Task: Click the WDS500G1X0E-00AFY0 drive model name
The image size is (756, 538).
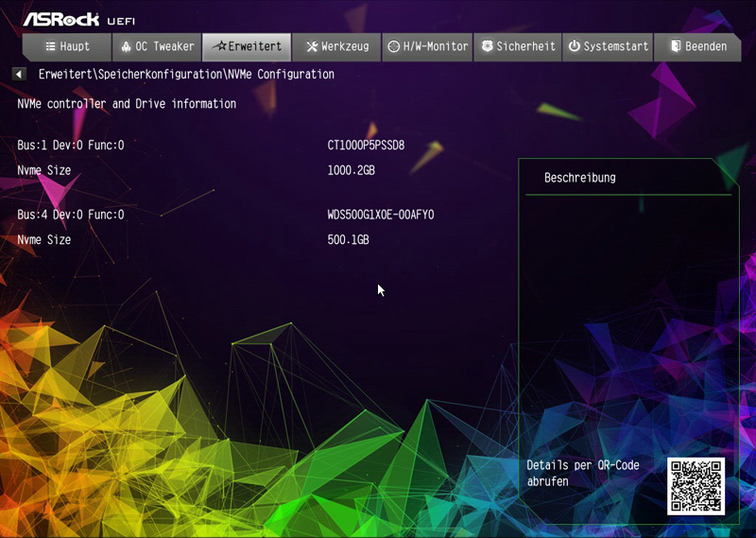Action: [x=381, y=215]
